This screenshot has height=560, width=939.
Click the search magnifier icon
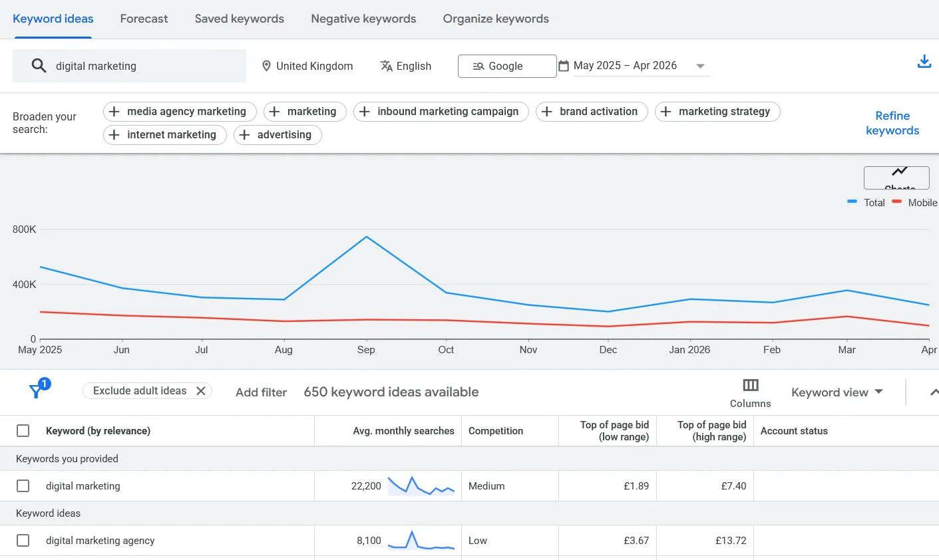pyautogui.click(x=39, y=65)
